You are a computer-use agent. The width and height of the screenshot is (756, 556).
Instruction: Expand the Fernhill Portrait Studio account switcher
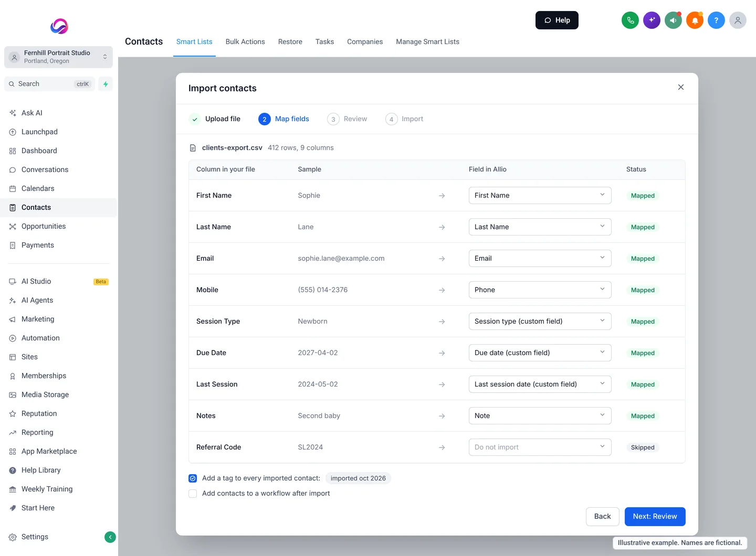coord(58,57)
